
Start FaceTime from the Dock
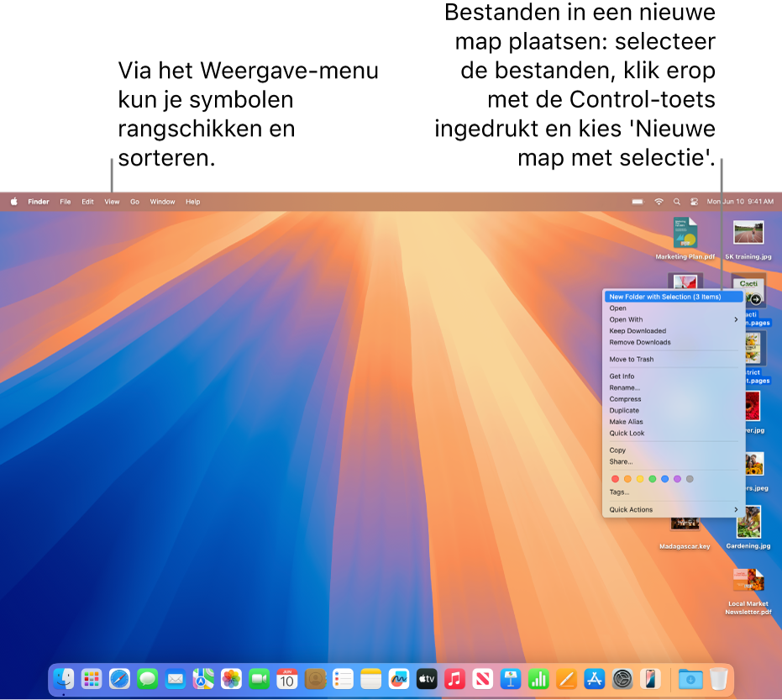(260, 679)
